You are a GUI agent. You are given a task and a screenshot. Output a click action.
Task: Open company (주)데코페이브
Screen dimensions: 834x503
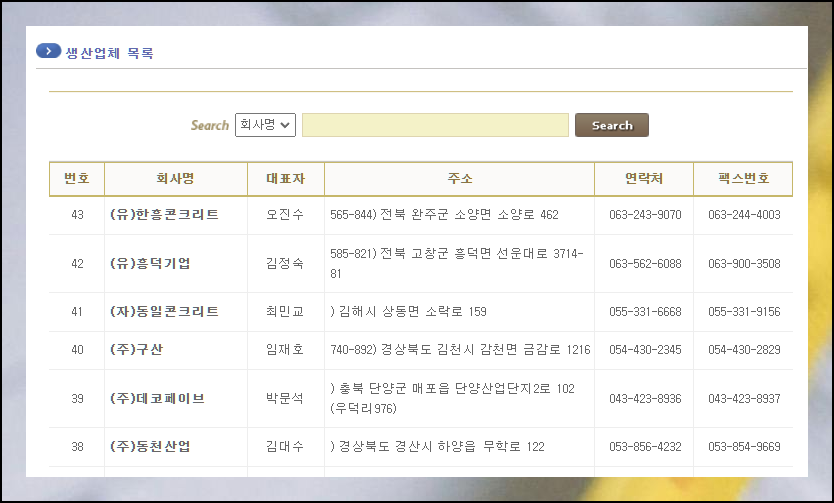pos(157,398)
